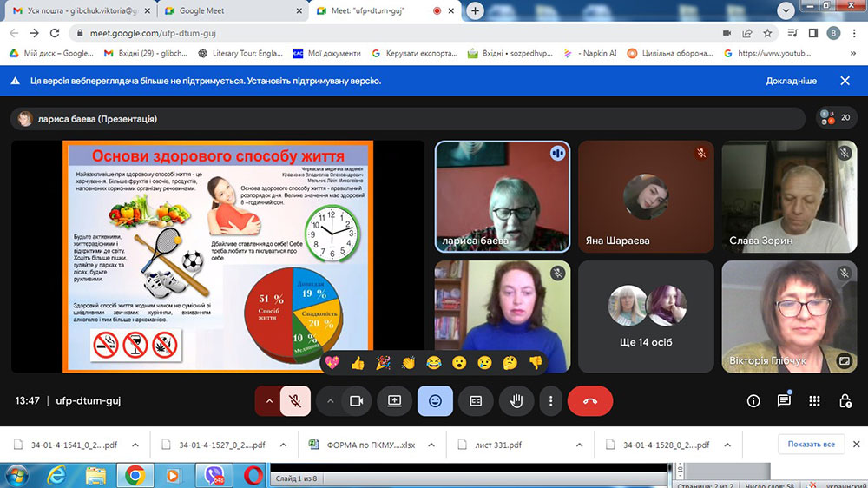Toggle closed captions
This screenshot has height=488, width=868.
pos(476,401)
